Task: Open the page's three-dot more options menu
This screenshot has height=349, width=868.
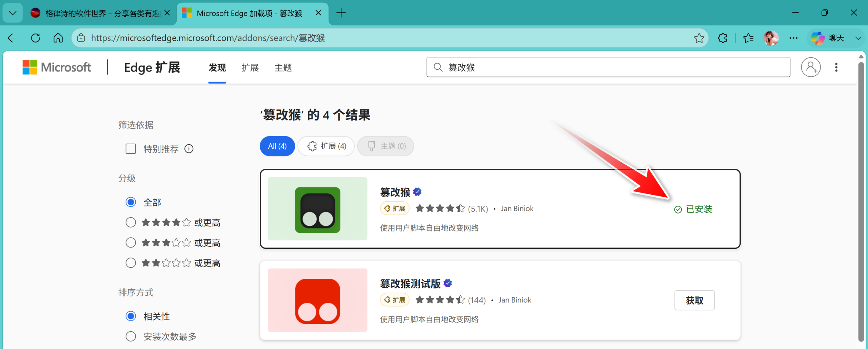Action: coord(836,67)
